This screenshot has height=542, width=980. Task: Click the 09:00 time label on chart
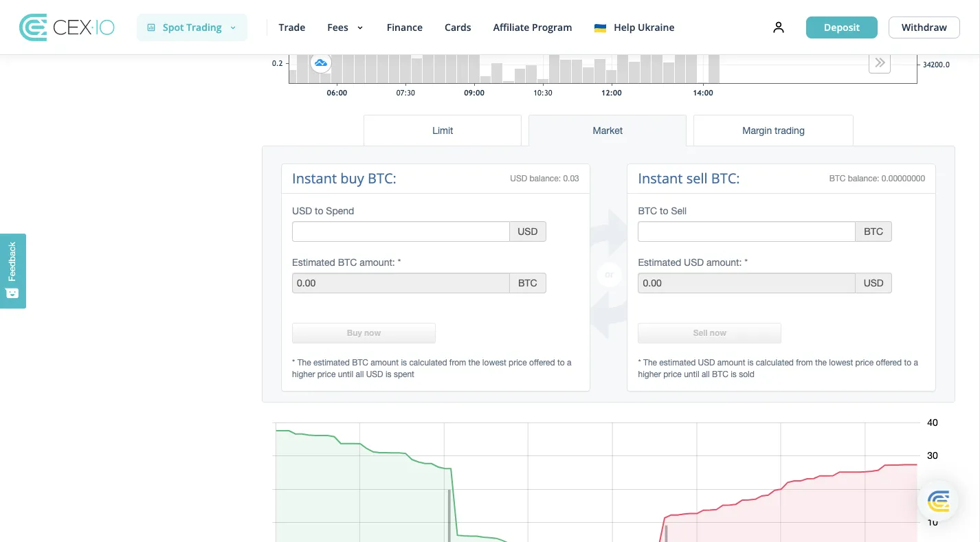tap(474, 93)
